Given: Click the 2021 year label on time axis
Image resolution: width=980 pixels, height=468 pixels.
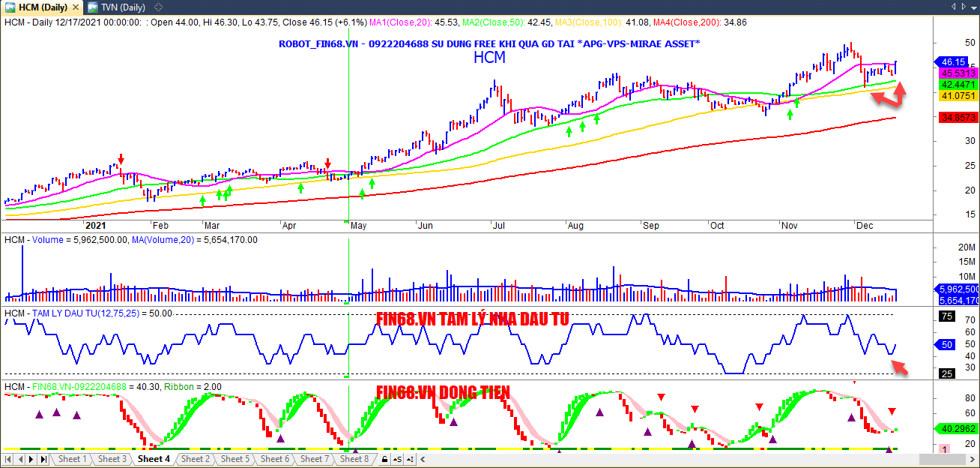Looking at the screenshot, I should coord(95,225).
